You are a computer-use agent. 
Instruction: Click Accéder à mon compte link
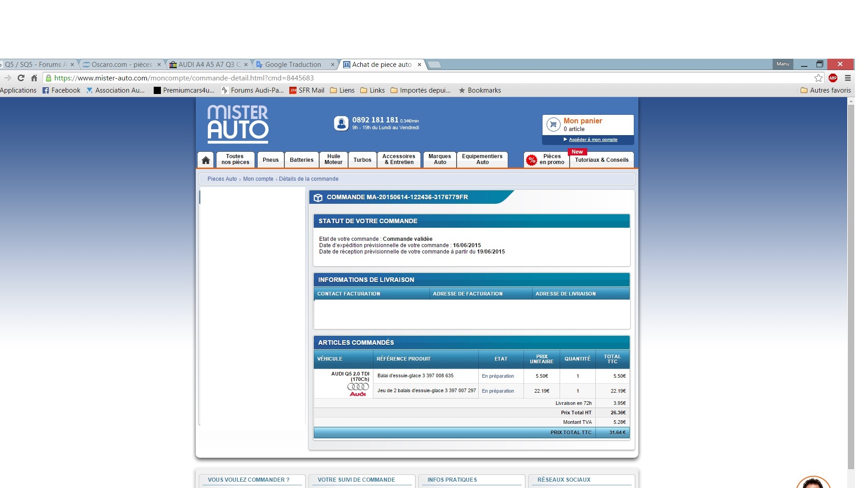593,140
